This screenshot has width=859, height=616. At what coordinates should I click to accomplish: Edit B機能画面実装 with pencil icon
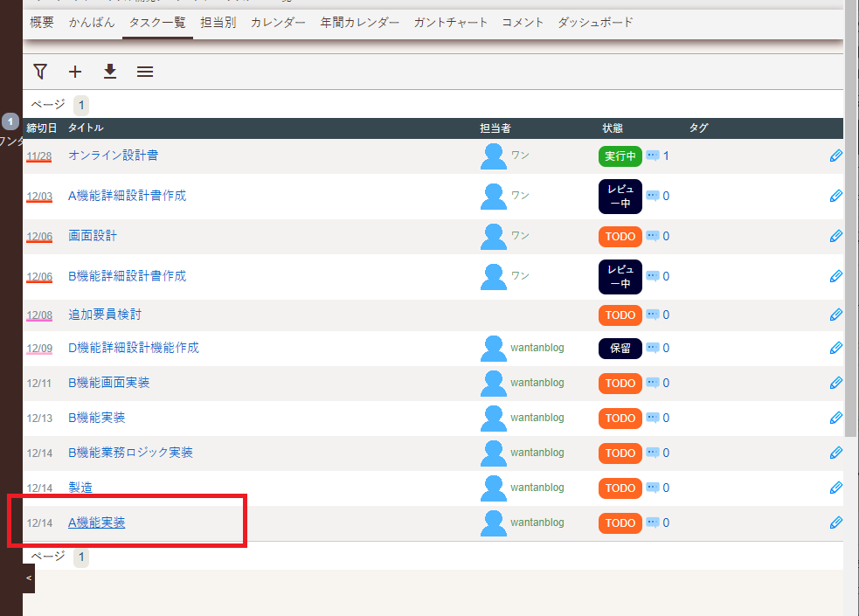click(x=836, y=383)
